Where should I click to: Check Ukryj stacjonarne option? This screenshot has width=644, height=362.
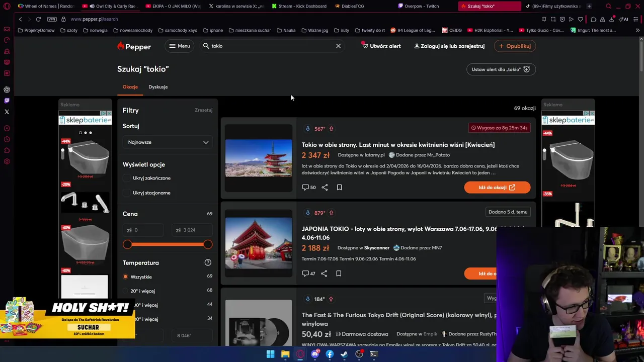point(126,193)
